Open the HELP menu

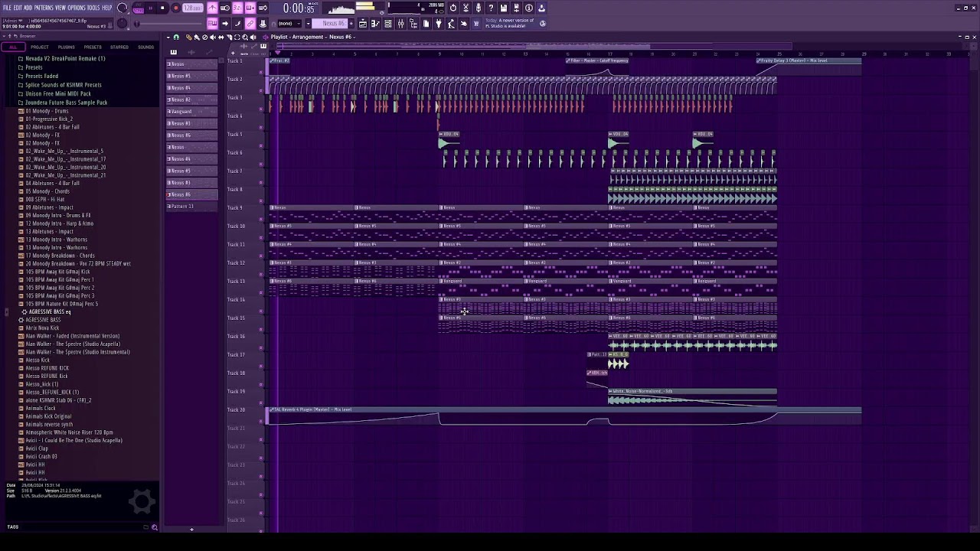click(106, 8)
